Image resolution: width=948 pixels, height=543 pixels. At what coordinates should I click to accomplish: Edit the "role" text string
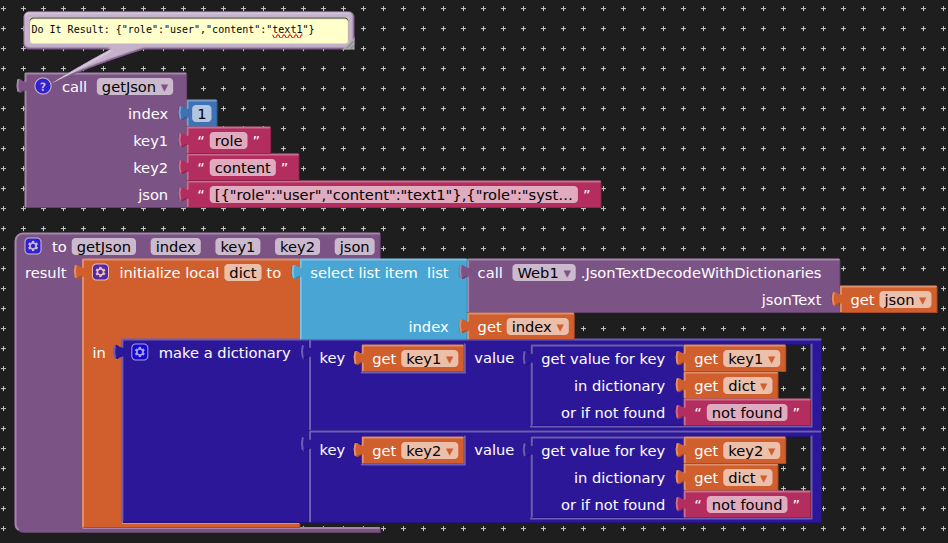point(228,141)
